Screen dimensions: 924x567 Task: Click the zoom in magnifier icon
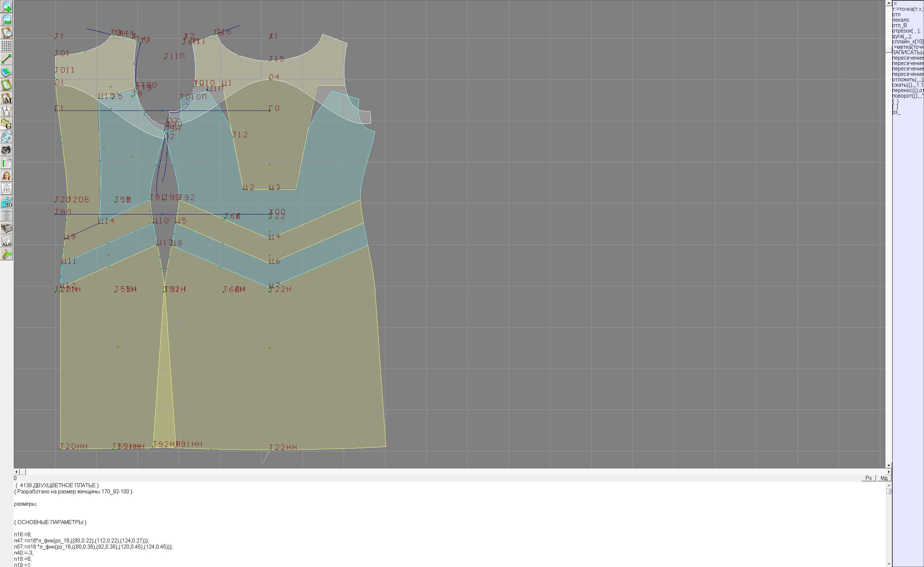tap(6, 7)
